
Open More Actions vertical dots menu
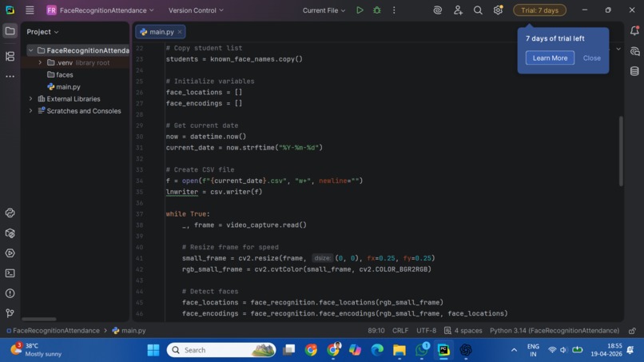394,10
